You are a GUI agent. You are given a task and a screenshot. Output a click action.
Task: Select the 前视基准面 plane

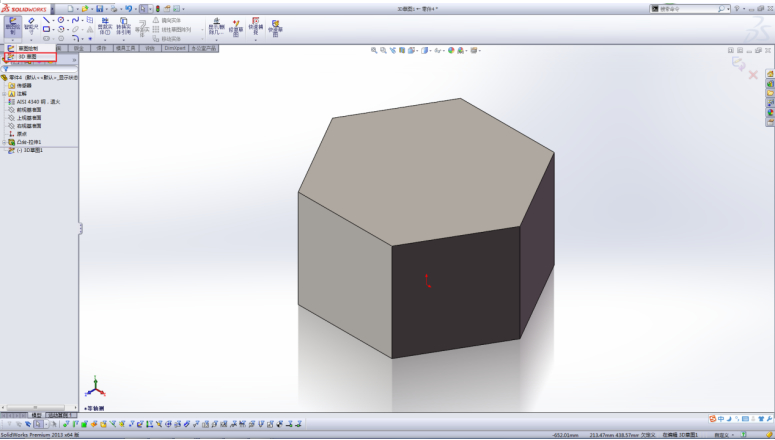[x=25, y=110]
